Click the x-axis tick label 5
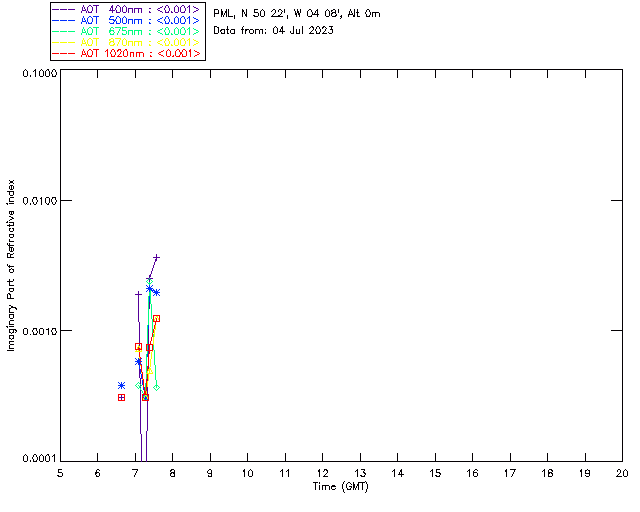The image size is (640, 512). [60, 473]
